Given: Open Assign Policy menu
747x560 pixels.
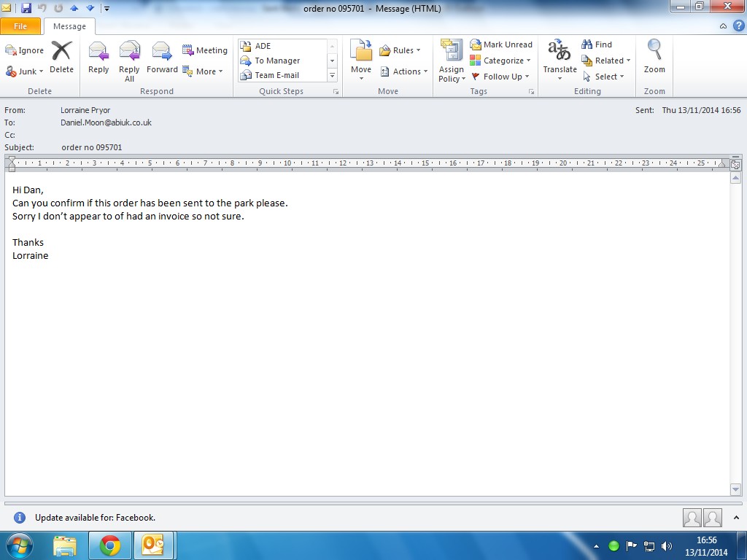Looking at the screenshot, I should pos(452,61).
